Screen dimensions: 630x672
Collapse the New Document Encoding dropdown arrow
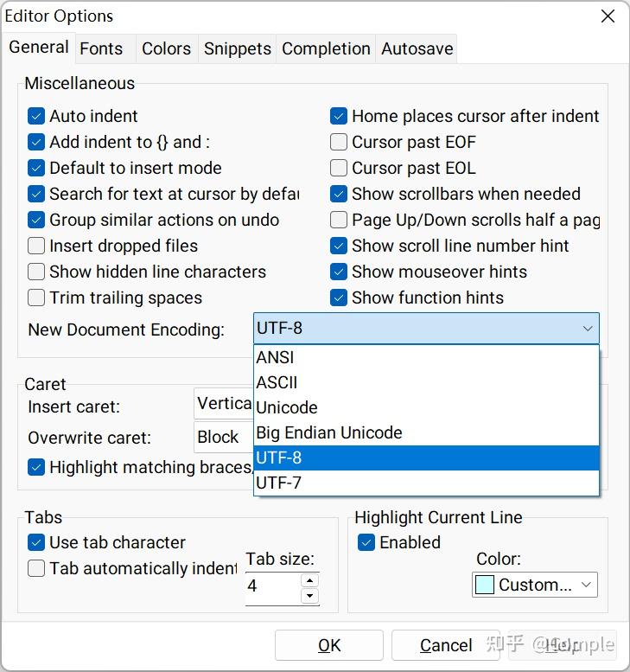pyautogui.click(x=587, y=329)
